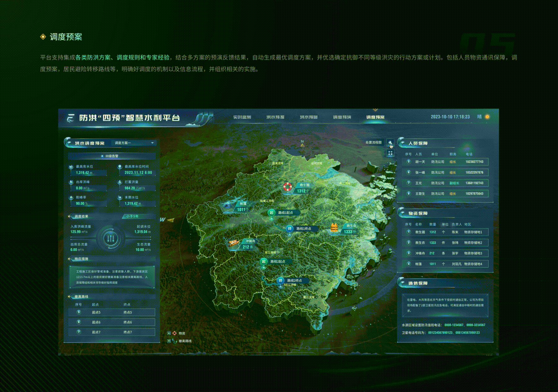This screenshot has height=392, width=558.
Task: Click duty phone number 0000-1234567
Action: point(454,325)
